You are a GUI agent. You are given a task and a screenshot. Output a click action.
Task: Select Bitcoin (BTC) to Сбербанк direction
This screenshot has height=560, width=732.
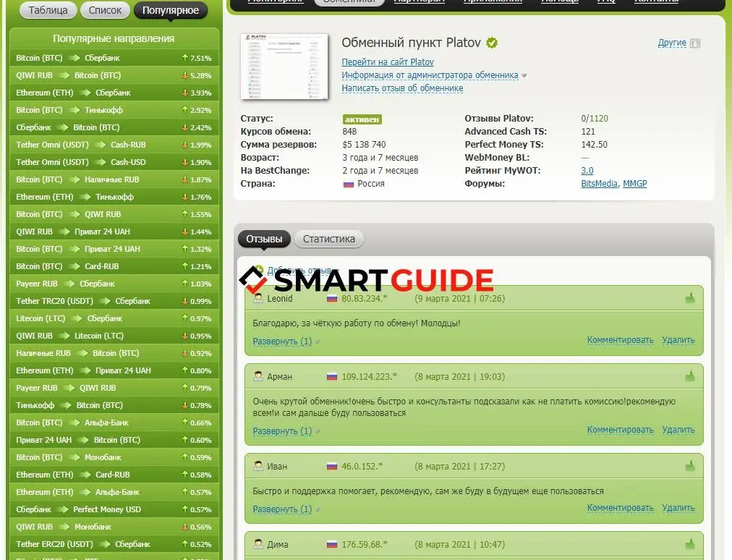click(68, 58)
